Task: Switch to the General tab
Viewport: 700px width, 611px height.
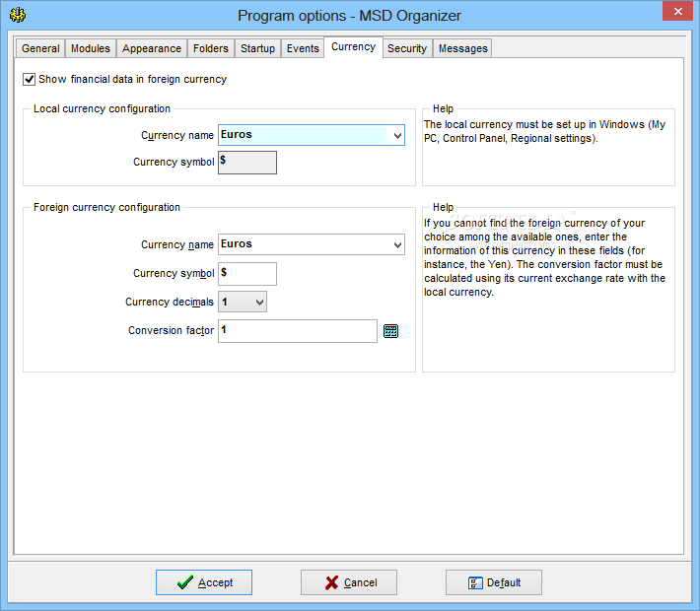Action: (40, 48)
